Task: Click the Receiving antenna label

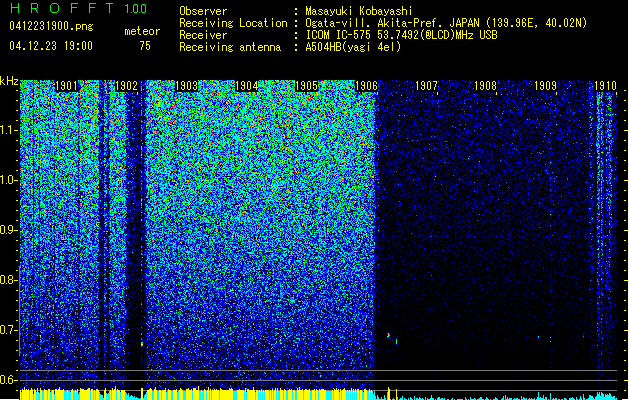Action: point(230,47)
